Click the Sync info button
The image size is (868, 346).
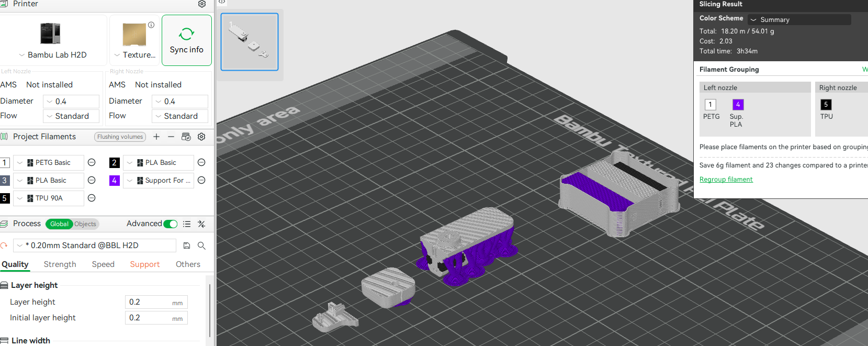[187, 40]
